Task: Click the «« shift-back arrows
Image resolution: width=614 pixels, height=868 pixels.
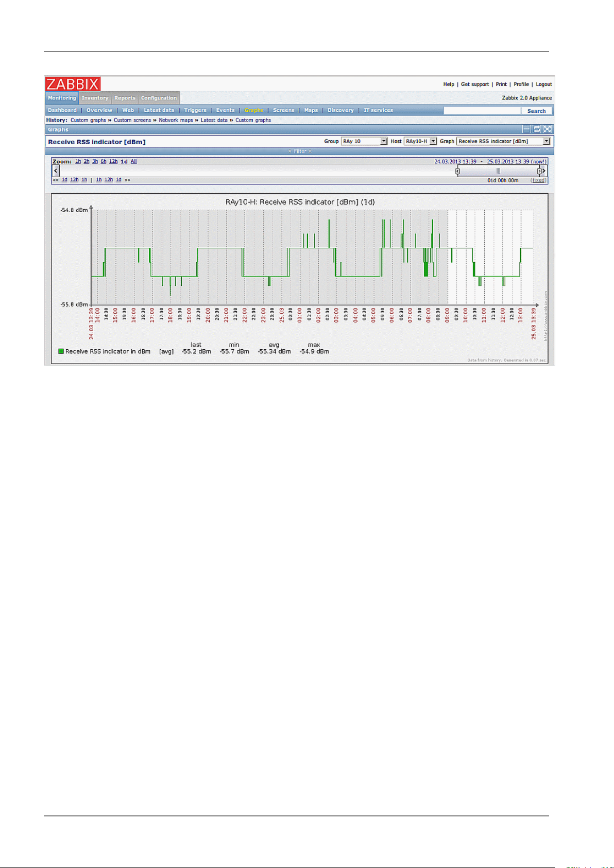Action: 56,180
